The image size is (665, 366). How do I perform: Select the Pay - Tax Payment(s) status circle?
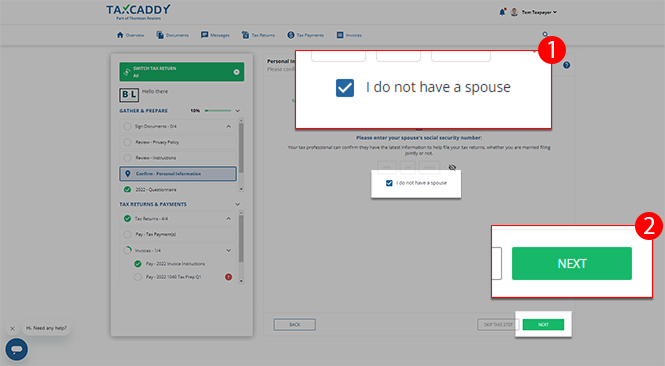127,234
